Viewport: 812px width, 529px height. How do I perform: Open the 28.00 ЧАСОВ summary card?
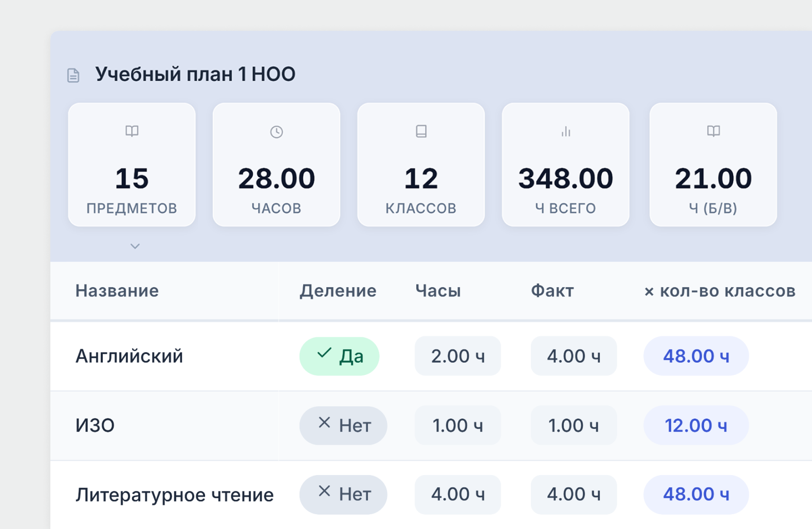point(276,165)
